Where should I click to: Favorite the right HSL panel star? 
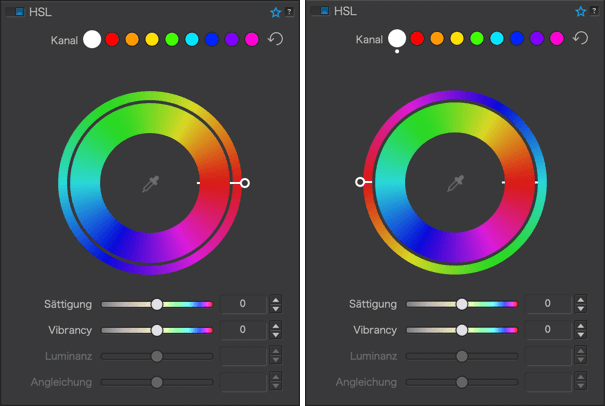click(x=580, y=12)
